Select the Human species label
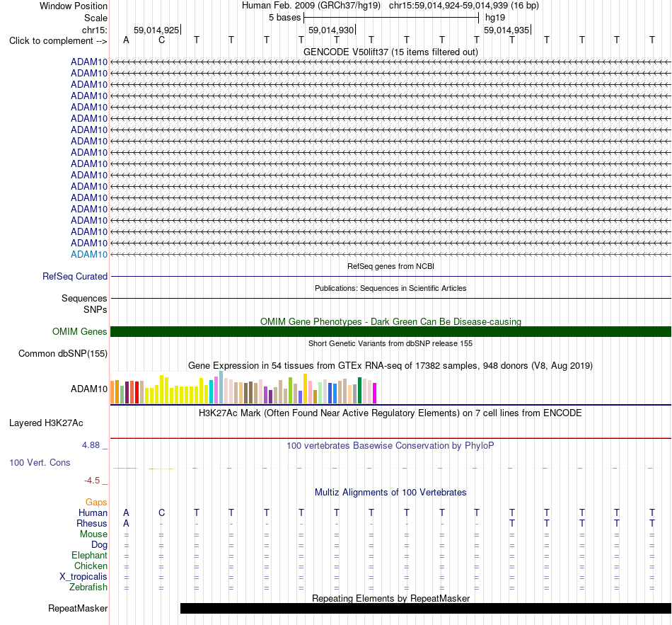This screenshot has height=625, width=672. [x=93, y=512]
